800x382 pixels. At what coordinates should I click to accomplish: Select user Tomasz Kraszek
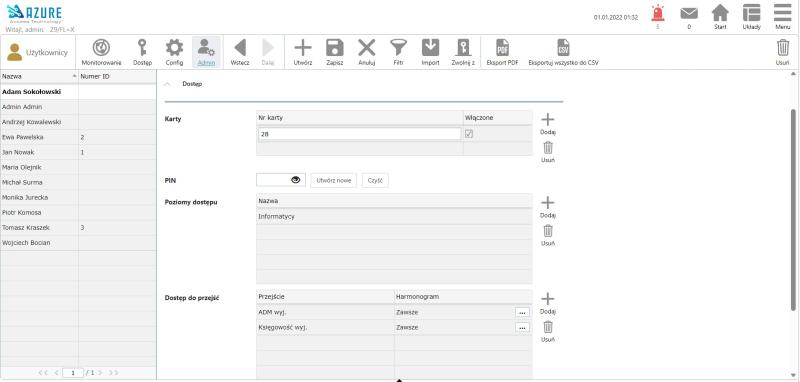coord(78,227)
